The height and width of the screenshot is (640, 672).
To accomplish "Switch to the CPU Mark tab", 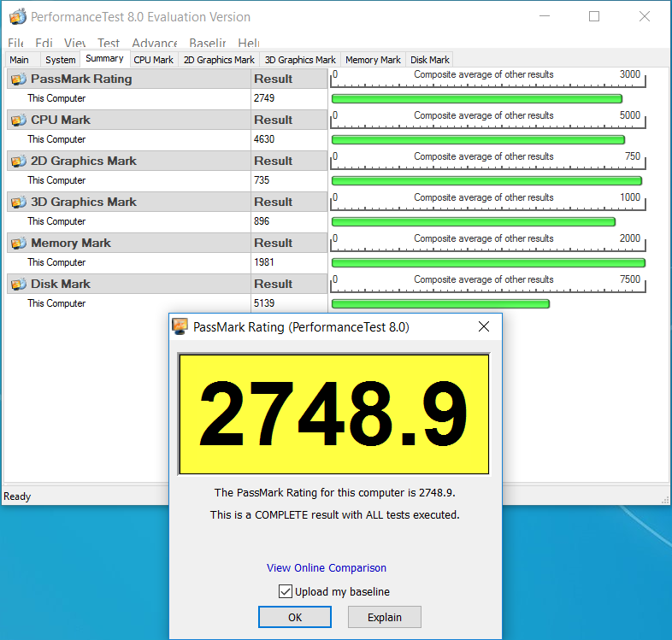I will tap(153, 60).
